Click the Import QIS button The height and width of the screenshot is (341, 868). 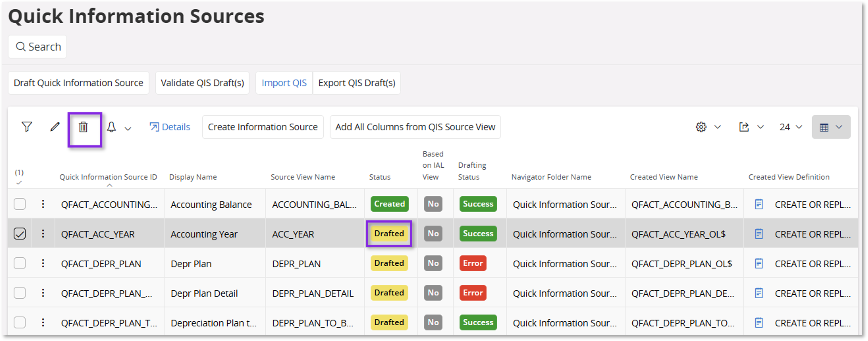coord(284,83)
